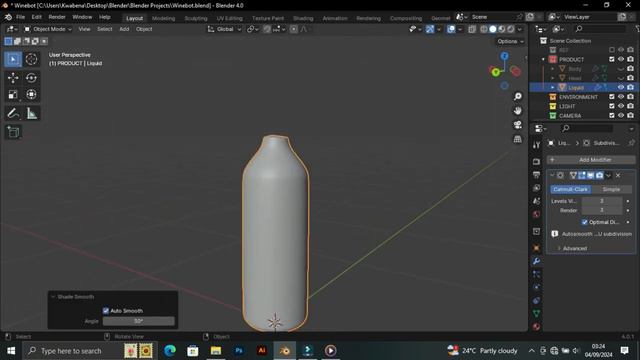Open the Material properties tab icon
The height and width of the screenshot is (360, 640).
(x=536, y=327)
